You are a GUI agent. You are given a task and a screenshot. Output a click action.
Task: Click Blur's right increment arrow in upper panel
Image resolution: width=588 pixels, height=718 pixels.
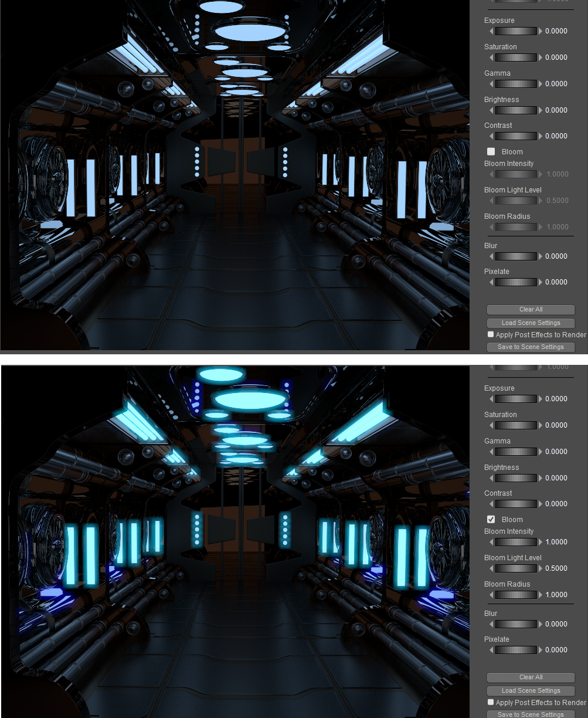541,256
